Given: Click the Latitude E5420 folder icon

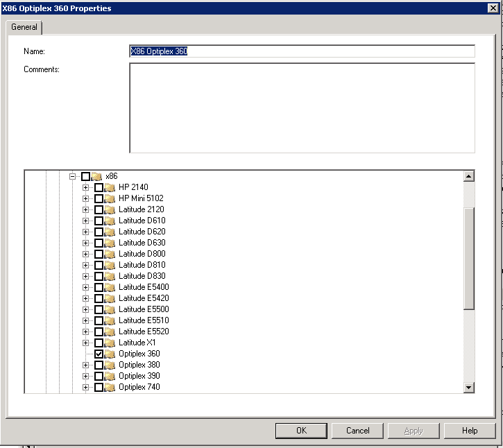Looking at the screenshot, I should pos(110,299).
